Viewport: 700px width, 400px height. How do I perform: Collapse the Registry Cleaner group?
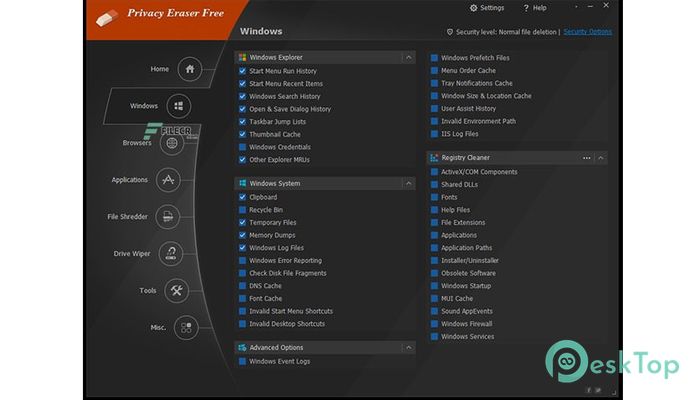pyautogui.click(x=601, y=158)
